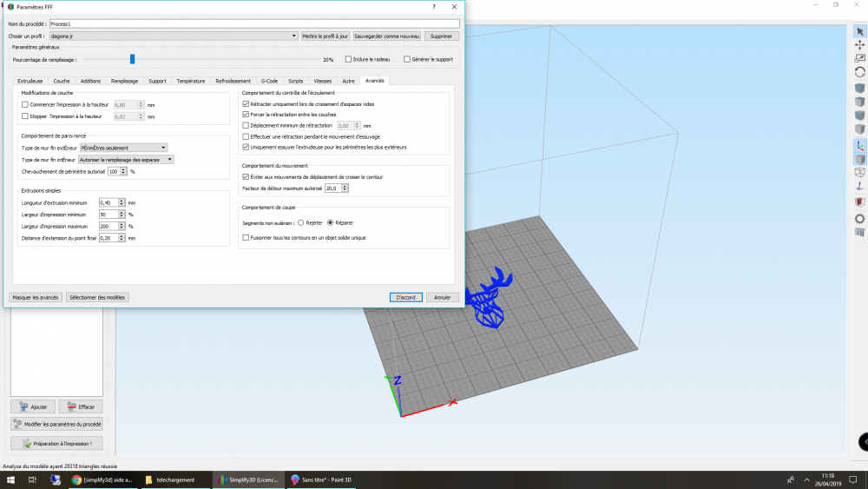868x489 pixels.
Task: Open Type de mur fin intérieur dropdown
Action: (126, 160)
